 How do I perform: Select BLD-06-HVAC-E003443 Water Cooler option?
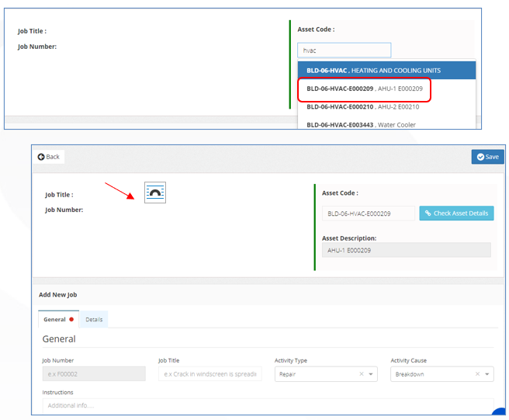tap(386, 125)
